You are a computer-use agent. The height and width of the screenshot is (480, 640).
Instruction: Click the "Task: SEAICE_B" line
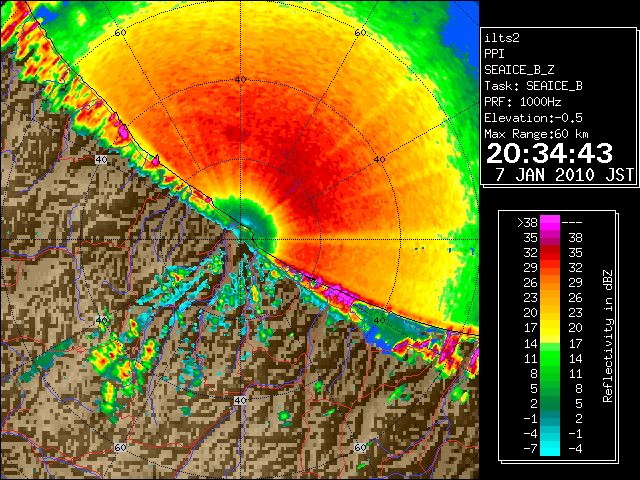533,86
